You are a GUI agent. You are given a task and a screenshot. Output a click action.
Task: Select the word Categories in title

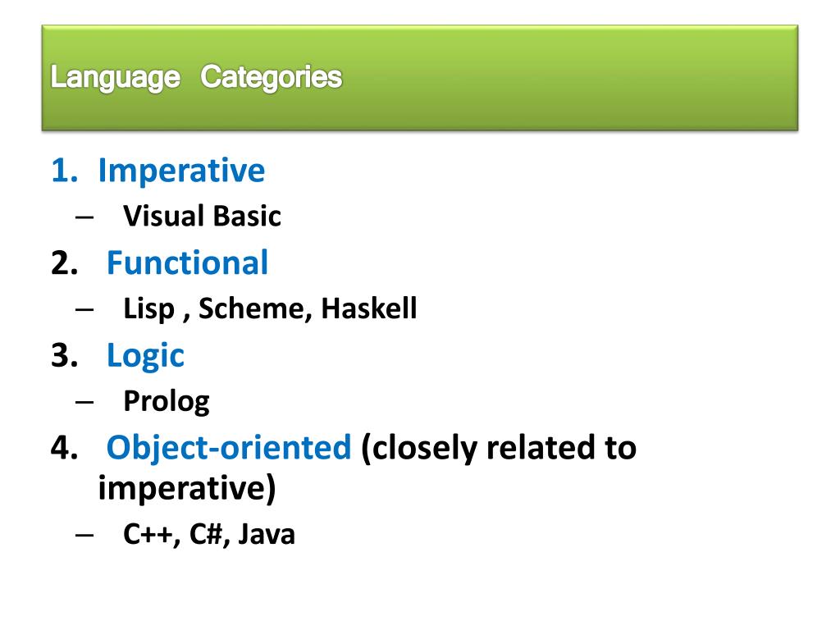click(x=271, y=78)
